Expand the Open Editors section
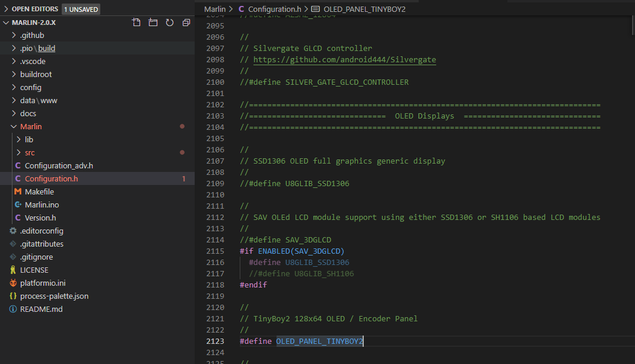The width and height of the screenshot is (635, 364). coord(34,9)
